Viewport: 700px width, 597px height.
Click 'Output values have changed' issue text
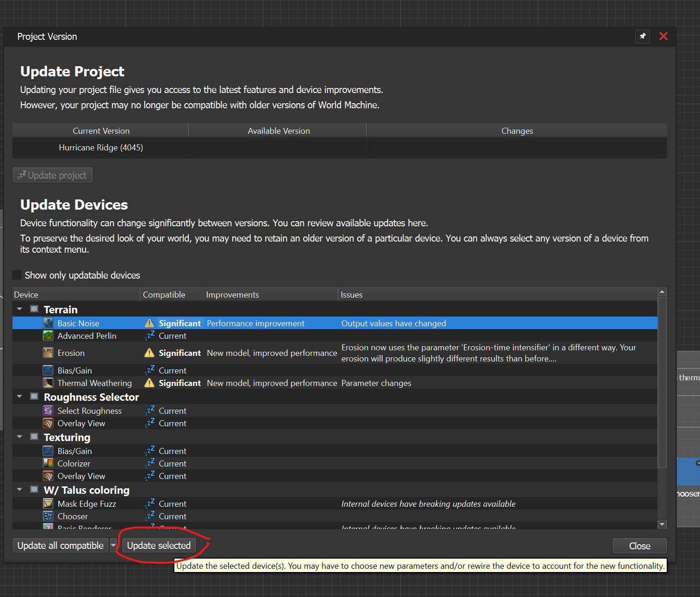click(x=394, y=323)
